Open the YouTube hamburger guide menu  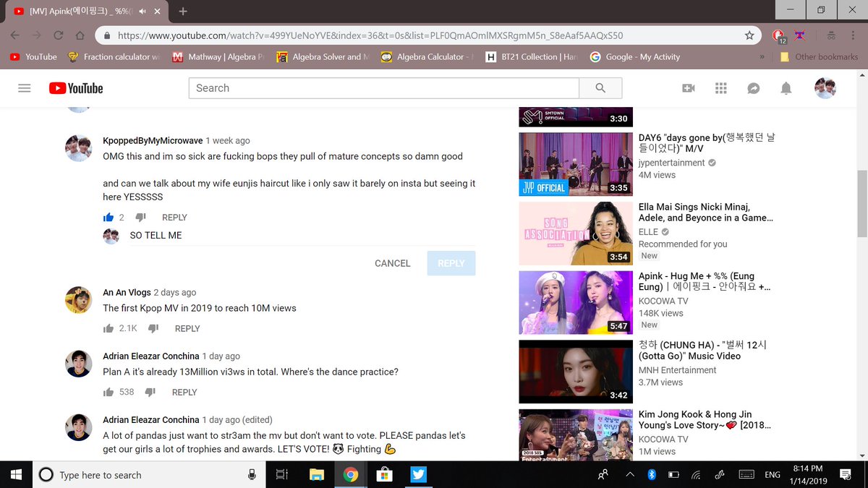click(25, 88)
